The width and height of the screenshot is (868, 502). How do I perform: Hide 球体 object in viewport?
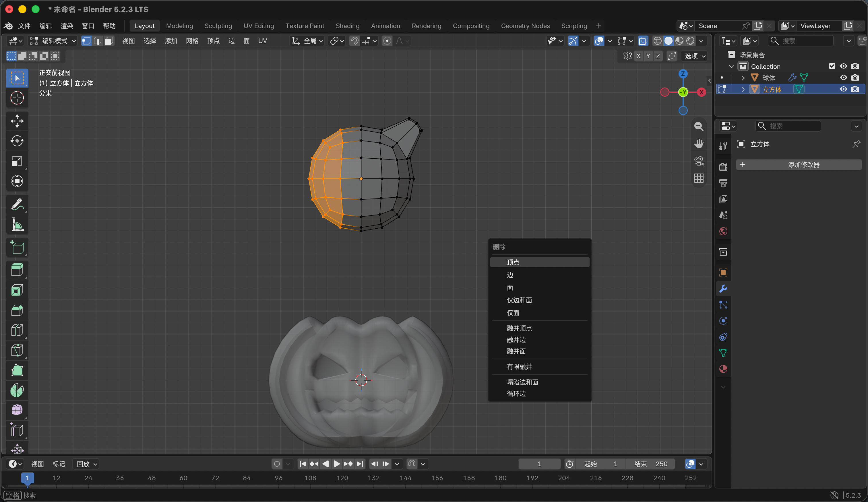(x=843, y=77)
